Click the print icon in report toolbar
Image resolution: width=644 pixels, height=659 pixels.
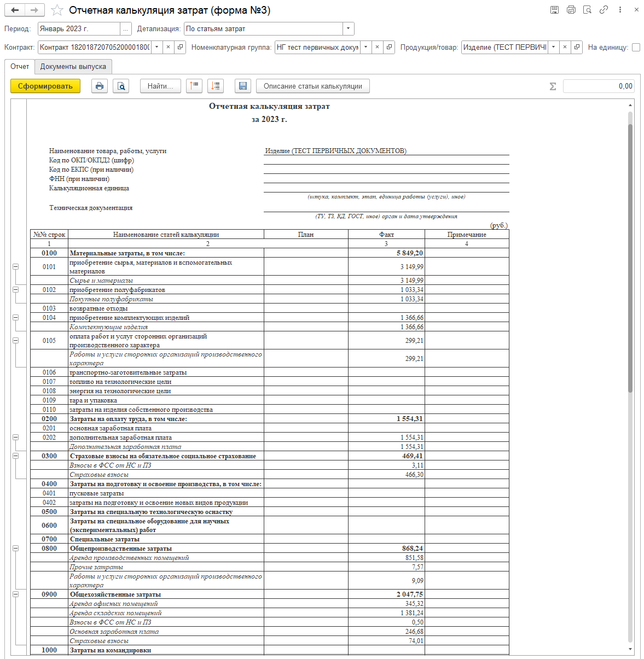100,86
